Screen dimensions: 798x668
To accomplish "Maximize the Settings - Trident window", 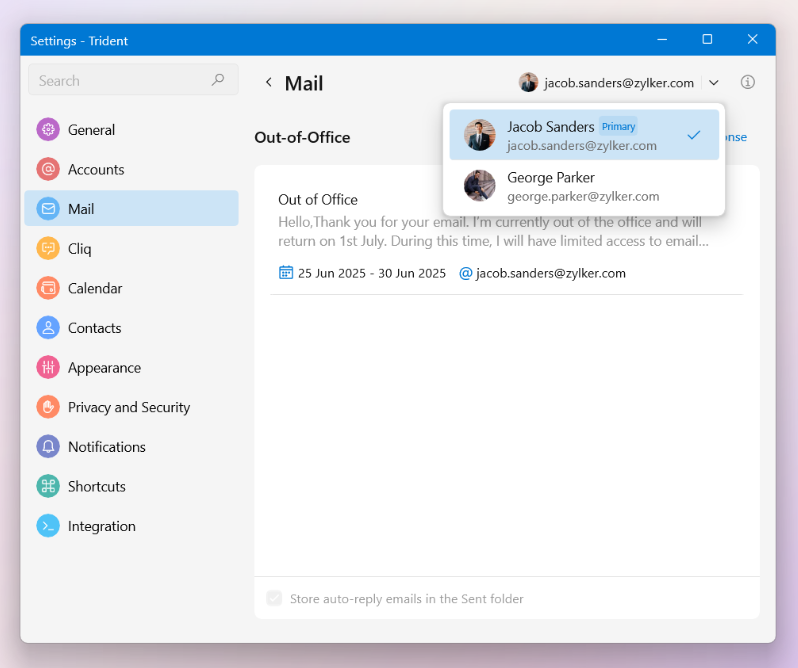I will pos(707,39).
